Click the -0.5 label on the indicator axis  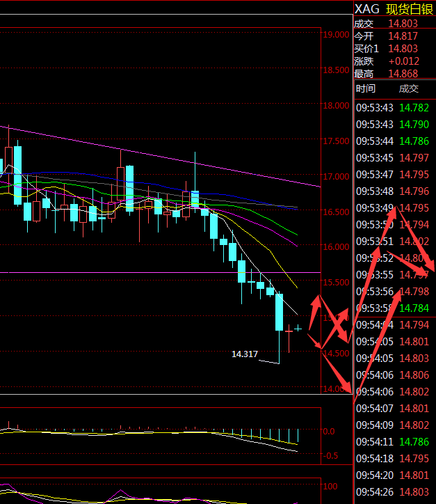[330, 456]
